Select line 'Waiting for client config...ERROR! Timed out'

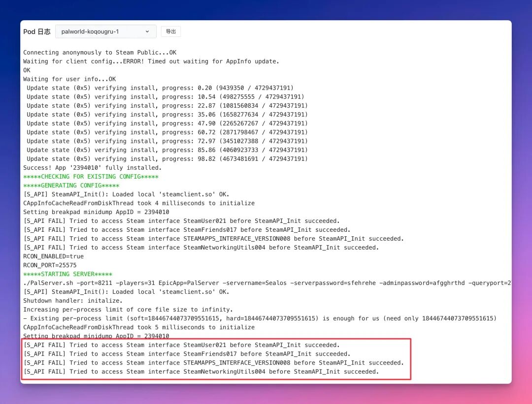point(151,62)
